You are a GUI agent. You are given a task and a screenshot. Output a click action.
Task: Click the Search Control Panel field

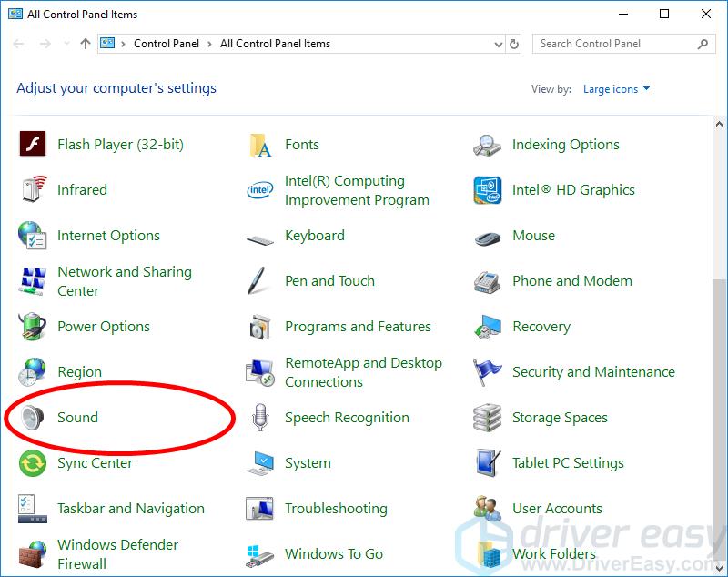pyautogui.click(x=614, y=44)
